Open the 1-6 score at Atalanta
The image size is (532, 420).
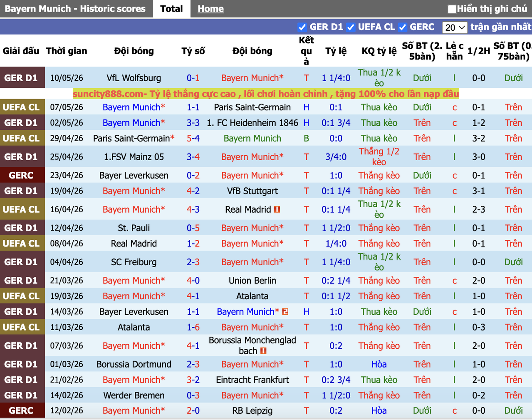point(193,327)
